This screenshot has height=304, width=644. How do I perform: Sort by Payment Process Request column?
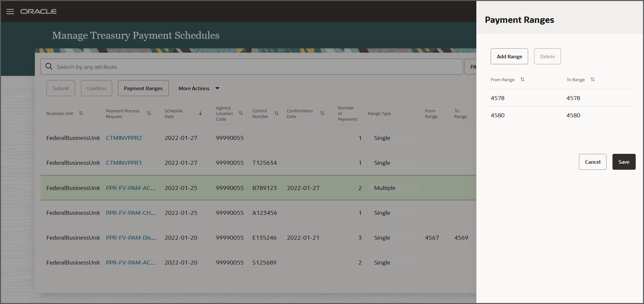pos(149,113)
